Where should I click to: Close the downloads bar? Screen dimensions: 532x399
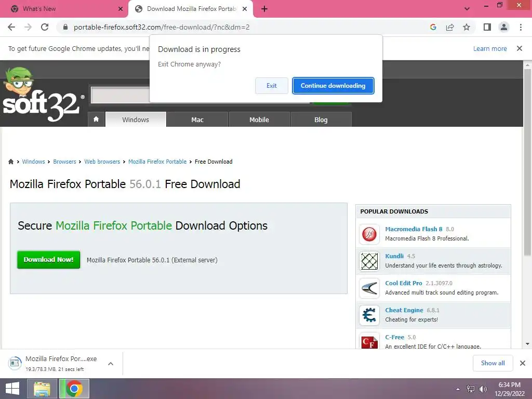[x=523, y=363]
